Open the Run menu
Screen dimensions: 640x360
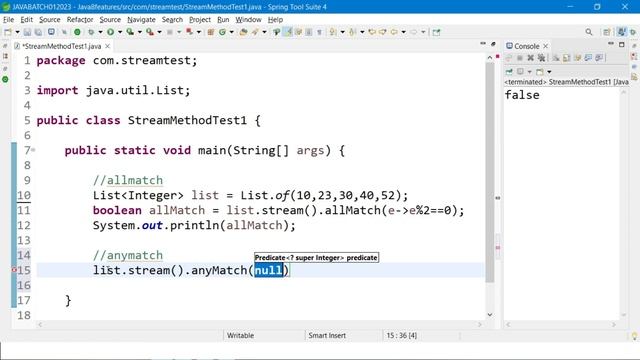click(223, 20)
